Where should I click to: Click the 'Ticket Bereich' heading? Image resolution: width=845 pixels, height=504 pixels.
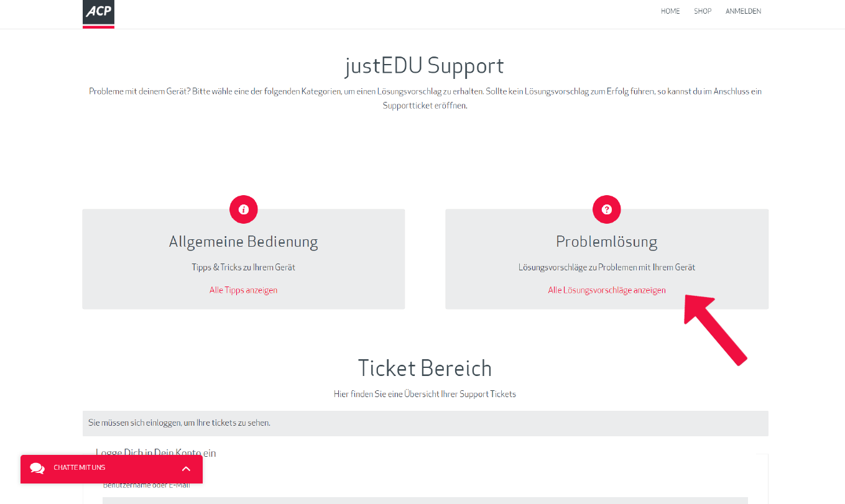[425, 368]
